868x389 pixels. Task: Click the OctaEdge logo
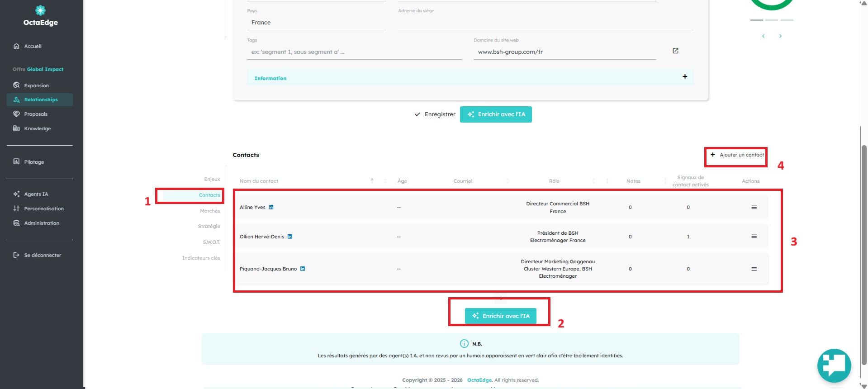(41, 16)
